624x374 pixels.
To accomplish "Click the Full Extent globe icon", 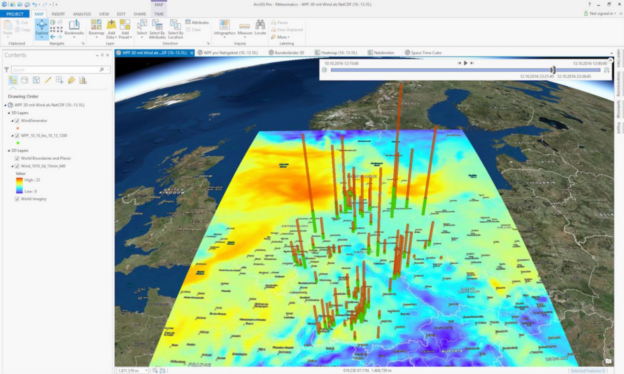I will pyautogui.click(x=53, y=23).
